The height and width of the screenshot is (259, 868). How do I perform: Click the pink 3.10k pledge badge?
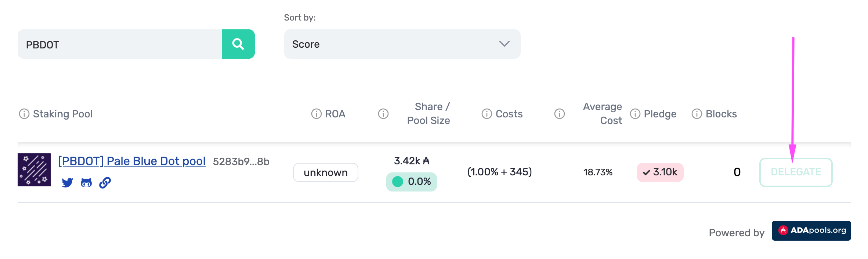(660, 172)
